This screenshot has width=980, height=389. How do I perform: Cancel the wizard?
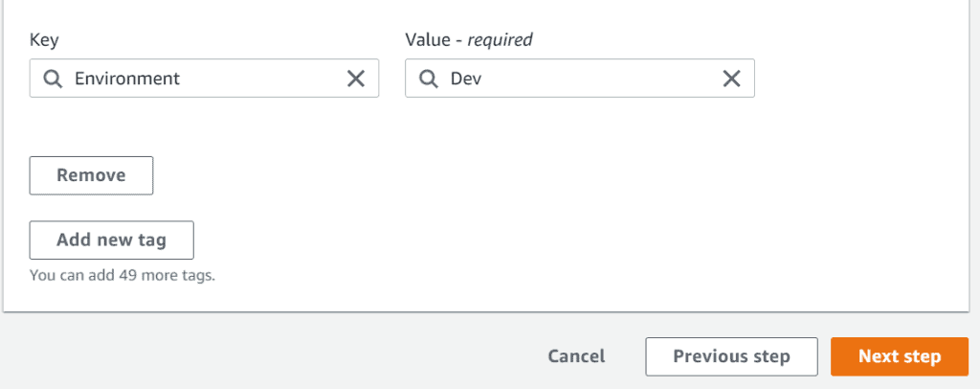(x=576, y=356)
